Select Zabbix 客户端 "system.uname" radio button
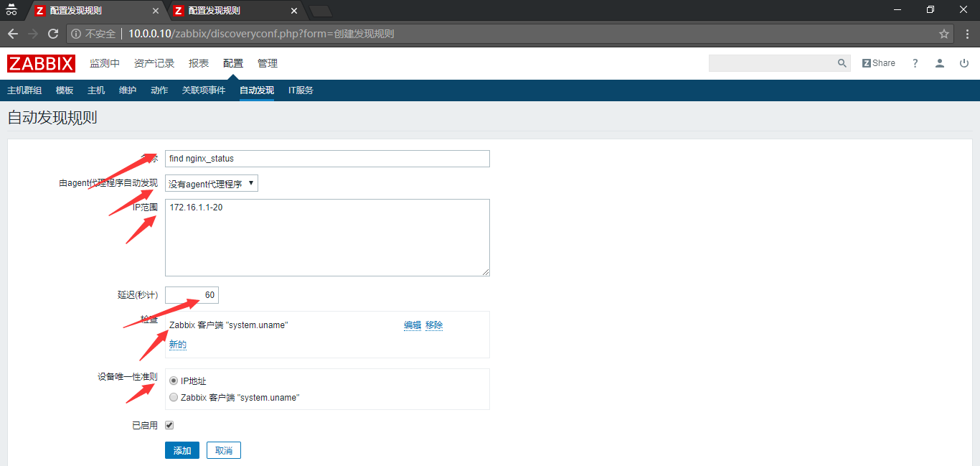 [x=174, y=397]
